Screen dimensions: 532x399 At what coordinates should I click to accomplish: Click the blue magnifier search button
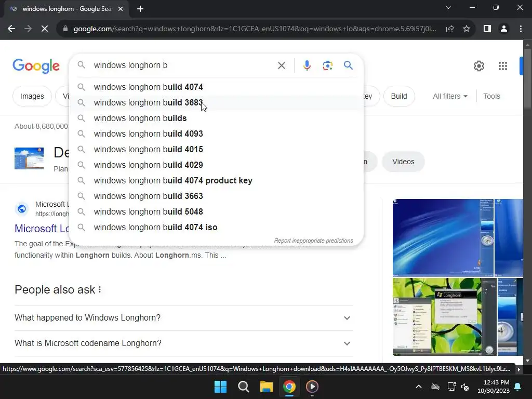(349, 65)
